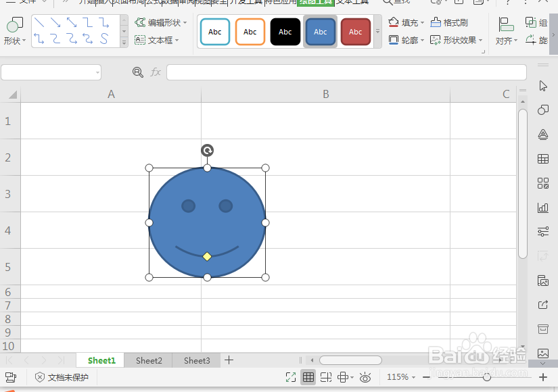
Task: Click the select-all corner triangle
Action: (12, 94)
